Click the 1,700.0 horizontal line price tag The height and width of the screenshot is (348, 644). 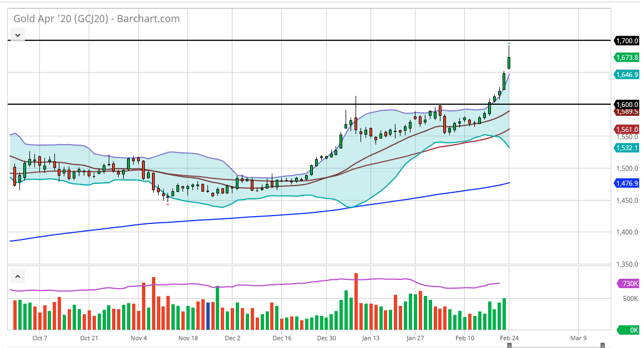[626, 40]
